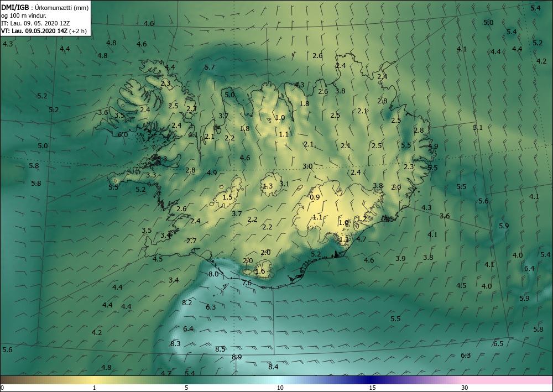
Task: Click the 5.7 value north of Iceland
Action: (210, 67)
